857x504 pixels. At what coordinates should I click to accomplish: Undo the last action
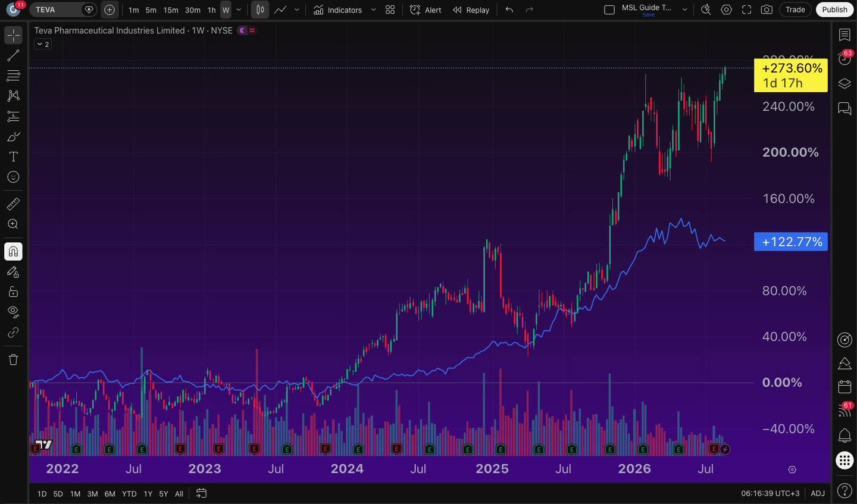click(x=509, y=10)
